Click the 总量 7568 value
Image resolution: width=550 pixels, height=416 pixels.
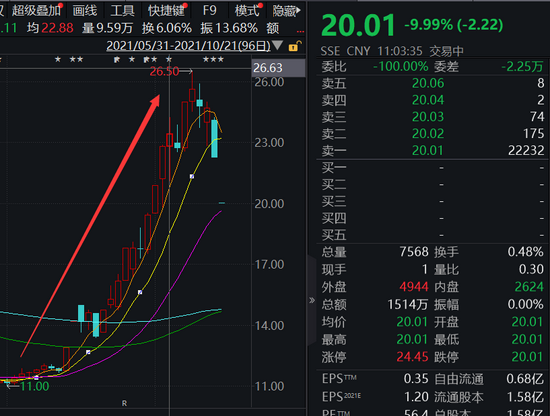[x=414, y=252]
